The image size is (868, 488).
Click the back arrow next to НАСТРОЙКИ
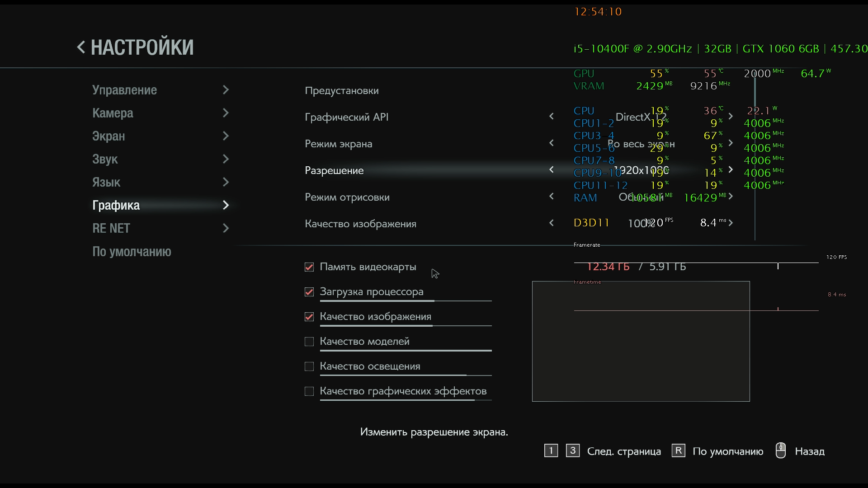tap(81, 47)
